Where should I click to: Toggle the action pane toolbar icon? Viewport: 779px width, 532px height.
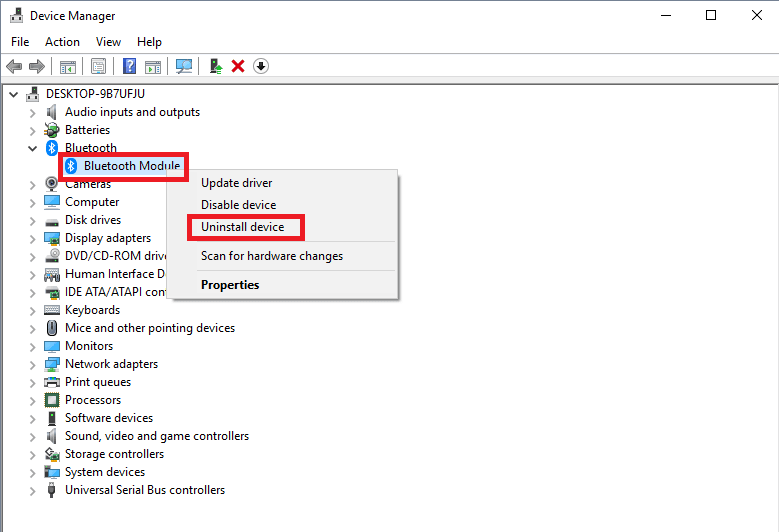click(153, 66)
